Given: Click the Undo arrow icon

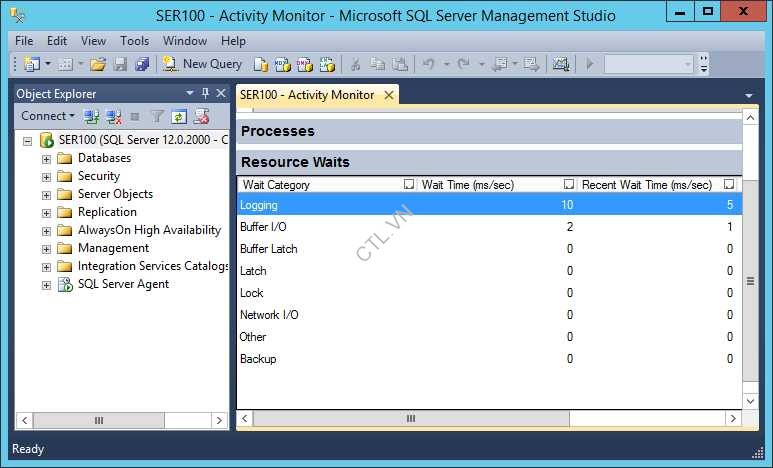Looking at the screenshot, I should point(428,64).
